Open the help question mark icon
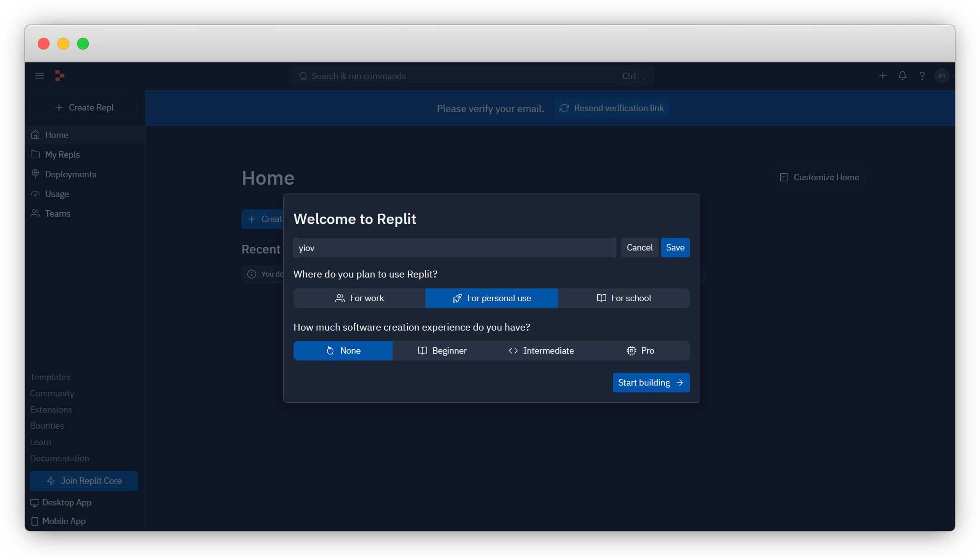Screen dimensions: 980x556 click(922, 76)
